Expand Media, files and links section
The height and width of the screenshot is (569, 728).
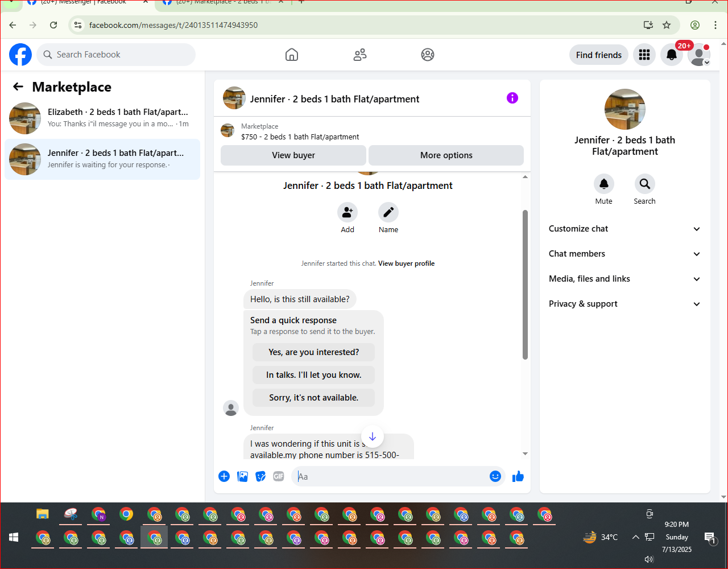[x=624, y=279]
